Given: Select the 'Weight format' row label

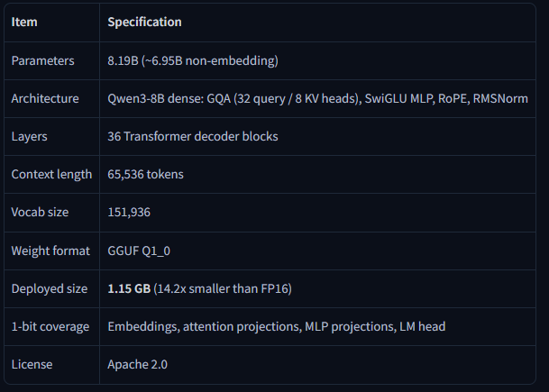Looking at the screenshot, I should point(50,251).
